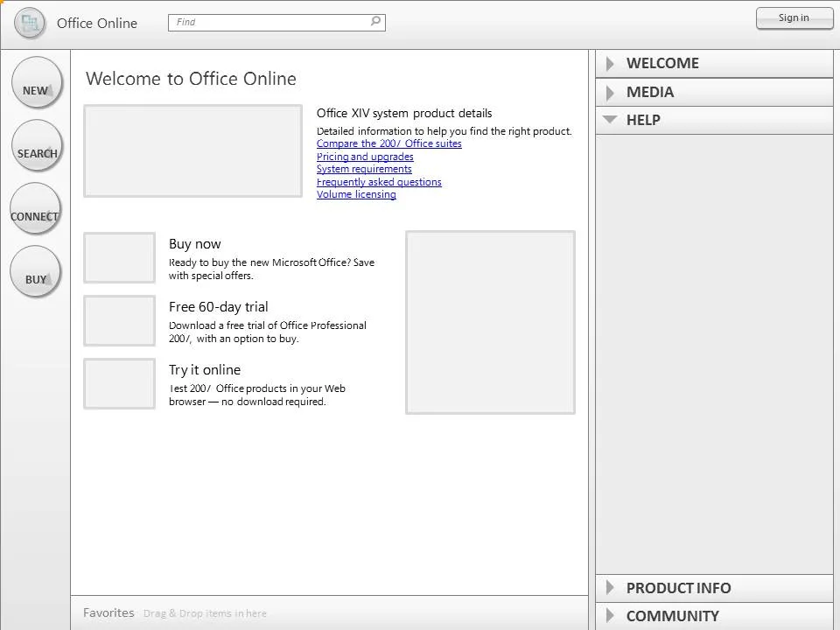Image resolution: width=840 pixels, height=630 pixels.
Task: Select the COMMUNITY header label
Action: pyautogui.click(x=672, y=616)
